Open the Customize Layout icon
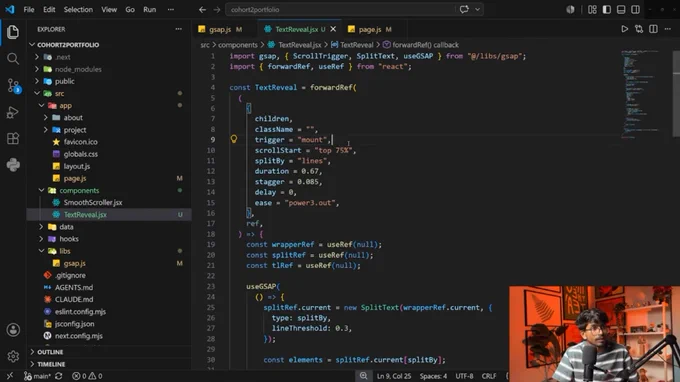This screenshot has width=680, height=382. pyautogui.click(x=592, y=10)
